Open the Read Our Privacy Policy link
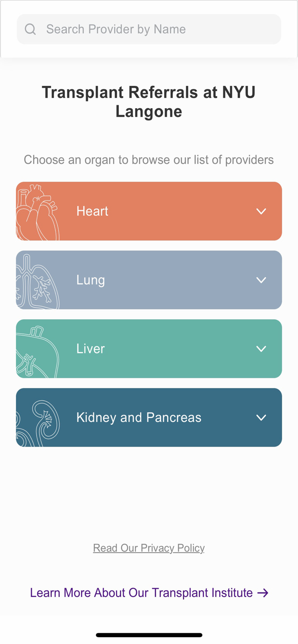The height and width of the screenshot is (644, 298). 149,548
